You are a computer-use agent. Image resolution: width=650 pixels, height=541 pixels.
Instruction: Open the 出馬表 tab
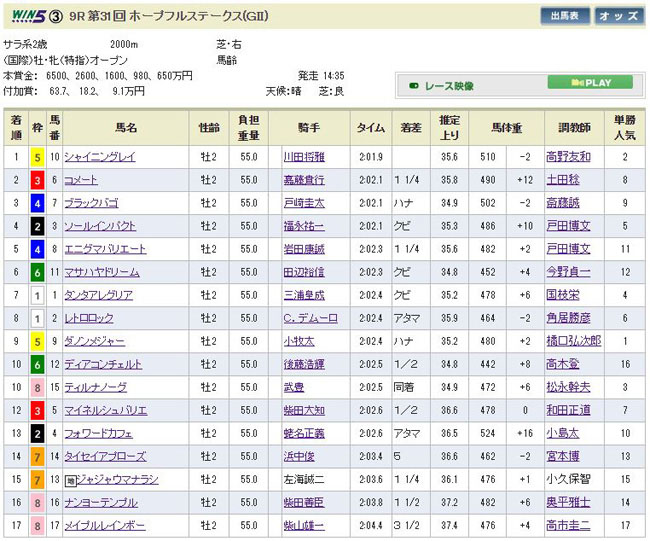pos(564,16)
